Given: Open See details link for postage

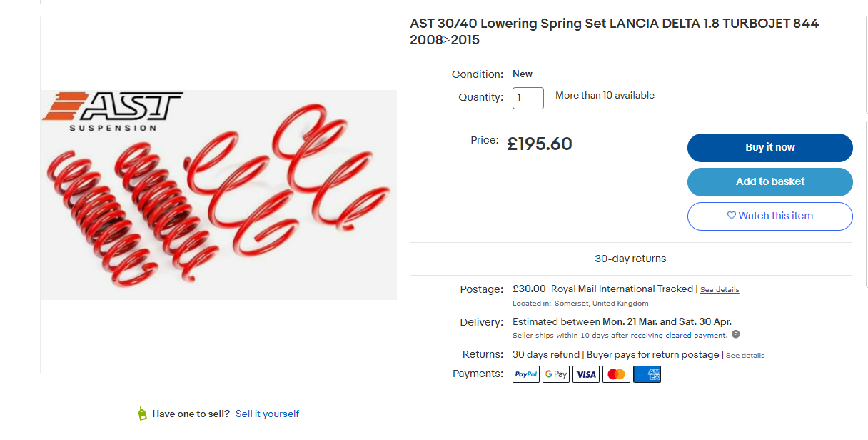Looking at the screenshot, I should pyautogui.click(x=720, y=290).
